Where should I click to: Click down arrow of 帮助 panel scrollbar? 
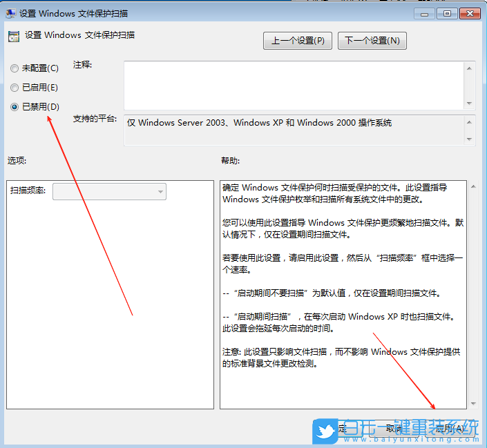coord(473,404)
